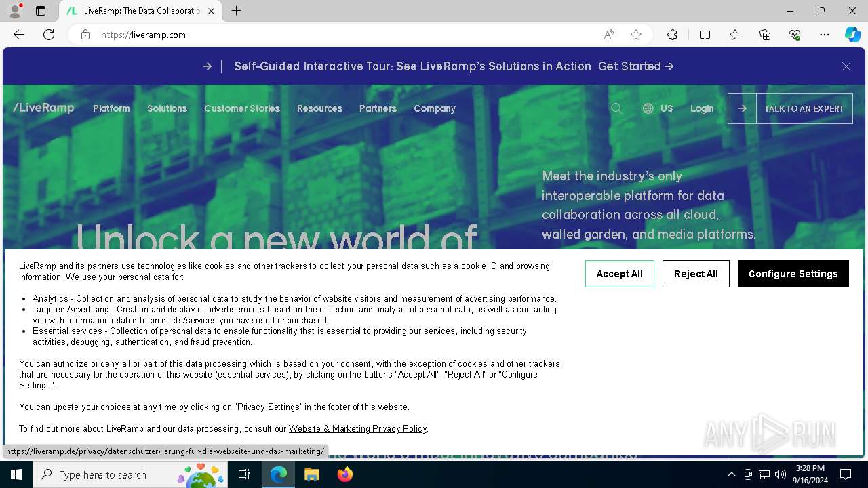The width and height of the screenshot is (868, 488).
Task: Open the notification center icon
Action: pyautogui.click(x=846, y=474)
